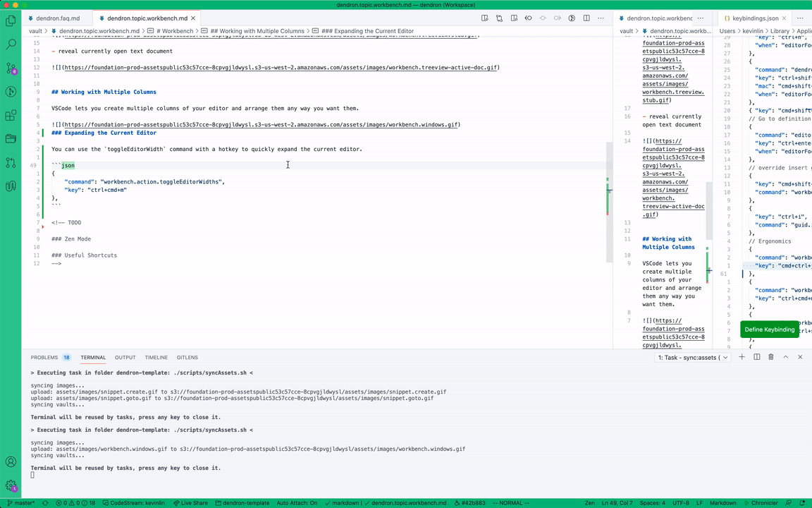
Task: Open the TIMELINE panel tab
Action: pos(156,357)
